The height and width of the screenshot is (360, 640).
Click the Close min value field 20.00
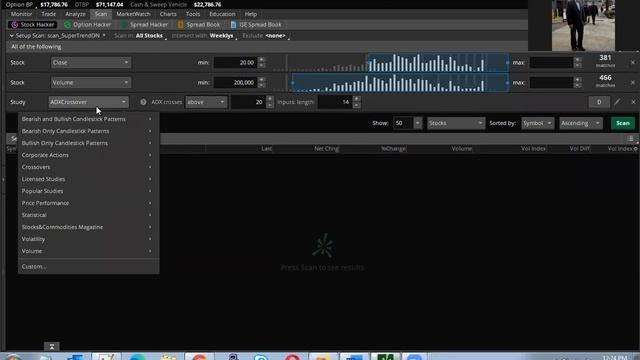pyautogui.click(x=236, y=62)
